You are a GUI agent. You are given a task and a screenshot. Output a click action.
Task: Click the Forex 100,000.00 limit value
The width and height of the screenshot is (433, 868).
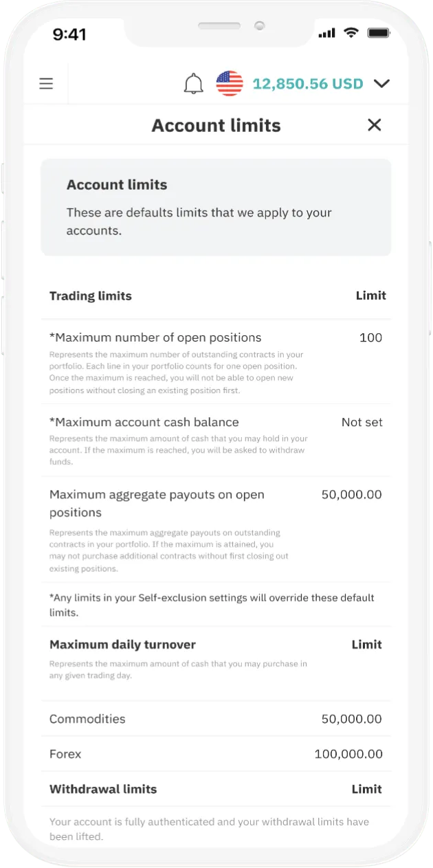click(x=348, y=754)
